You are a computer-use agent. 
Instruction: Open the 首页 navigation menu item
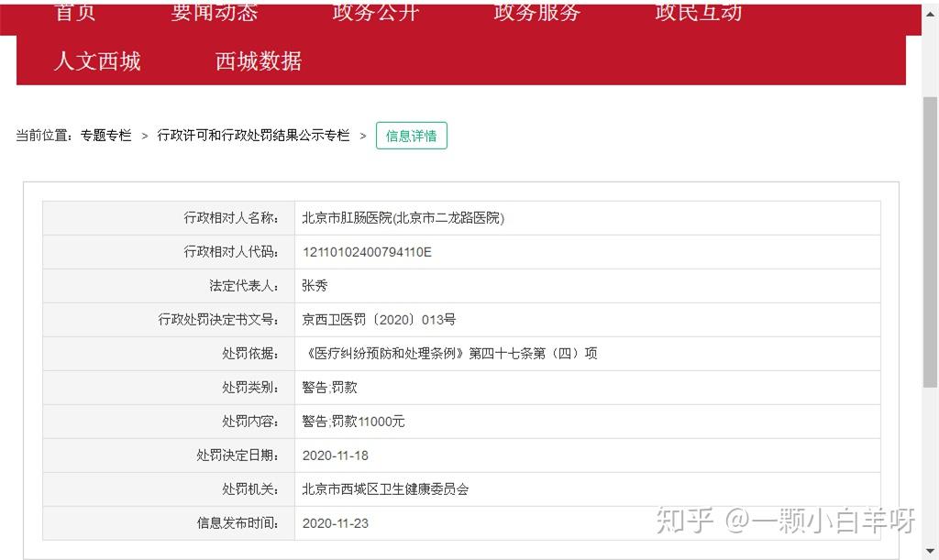coord(75,12)
